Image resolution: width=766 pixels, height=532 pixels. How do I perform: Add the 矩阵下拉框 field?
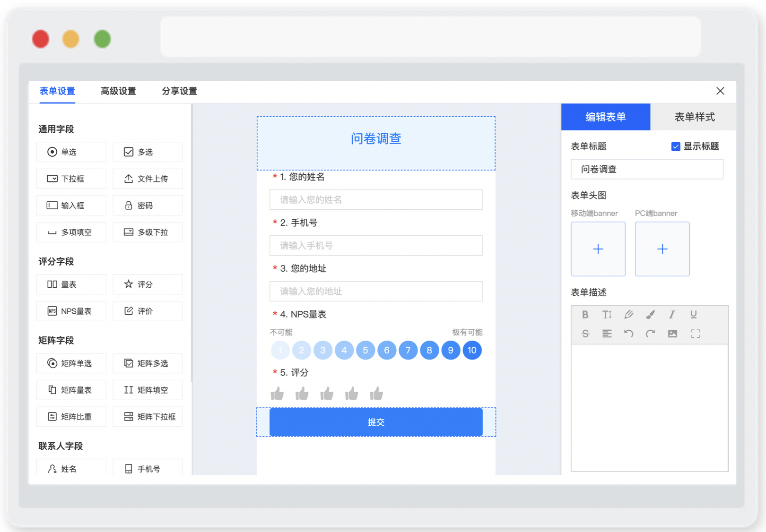(x=148, y=417)
